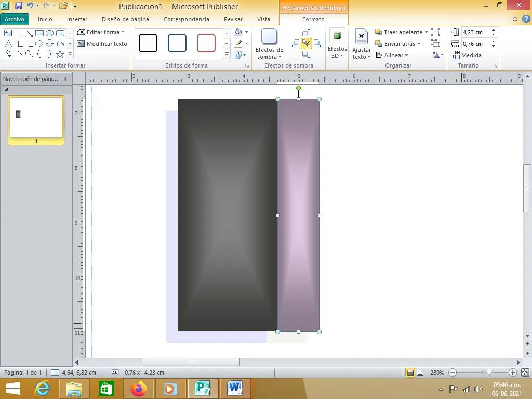
Task: Click the Ungroup objects icon
Action: (435, 44)
